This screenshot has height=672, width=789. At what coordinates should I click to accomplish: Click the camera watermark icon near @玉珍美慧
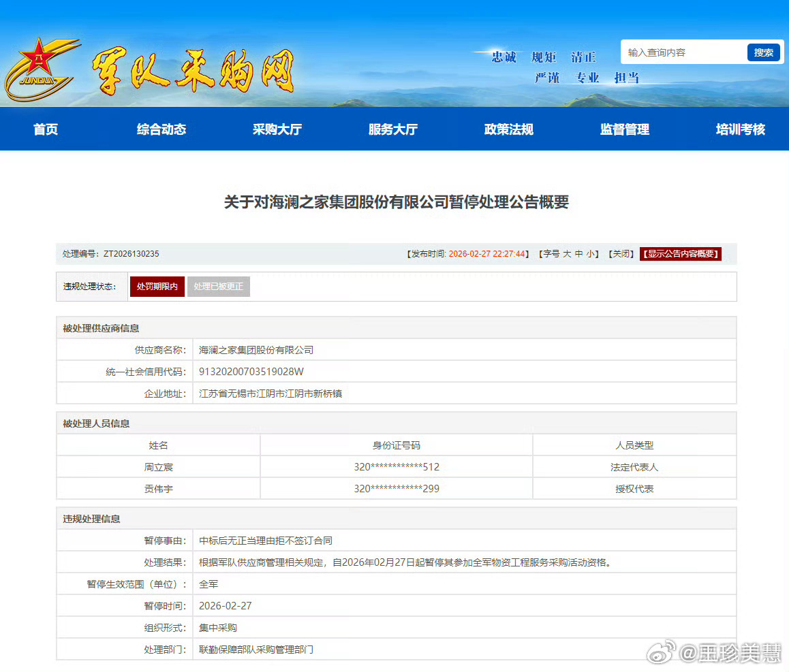point(659,652)
